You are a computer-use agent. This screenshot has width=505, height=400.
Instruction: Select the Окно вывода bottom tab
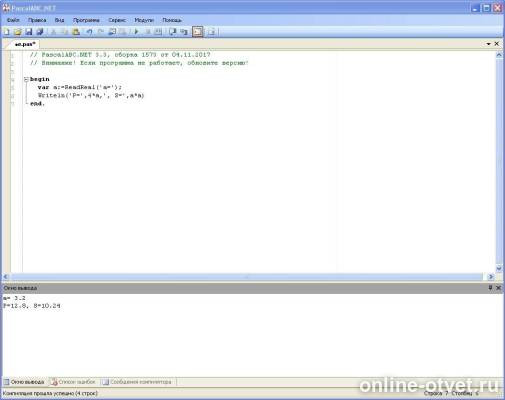click(x=24, y=382)
